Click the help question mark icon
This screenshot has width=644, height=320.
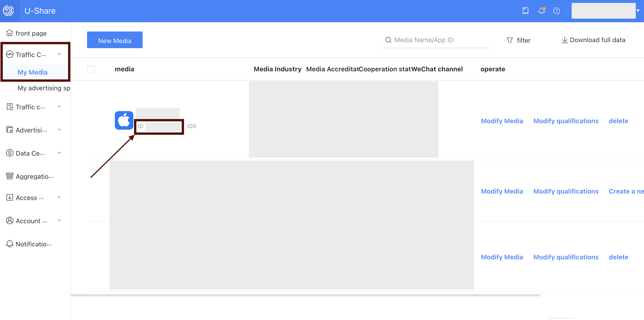click(556, 11)
